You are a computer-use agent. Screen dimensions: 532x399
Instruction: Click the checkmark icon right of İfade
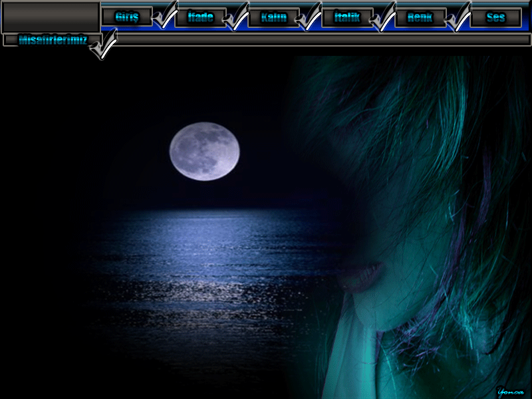pyautogui.click(x=237, y=16)
